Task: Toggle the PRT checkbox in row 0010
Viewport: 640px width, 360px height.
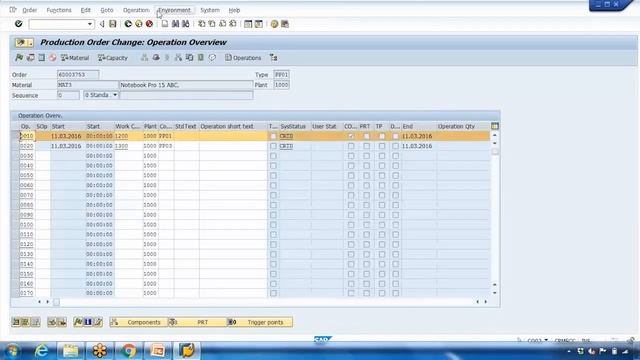Action: coord(367,136)
